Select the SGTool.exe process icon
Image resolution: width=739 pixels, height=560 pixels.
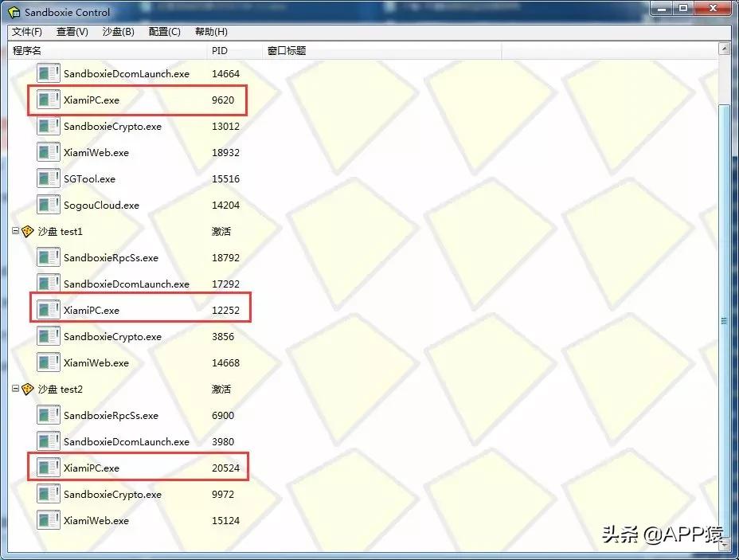(x=48, y=178)
